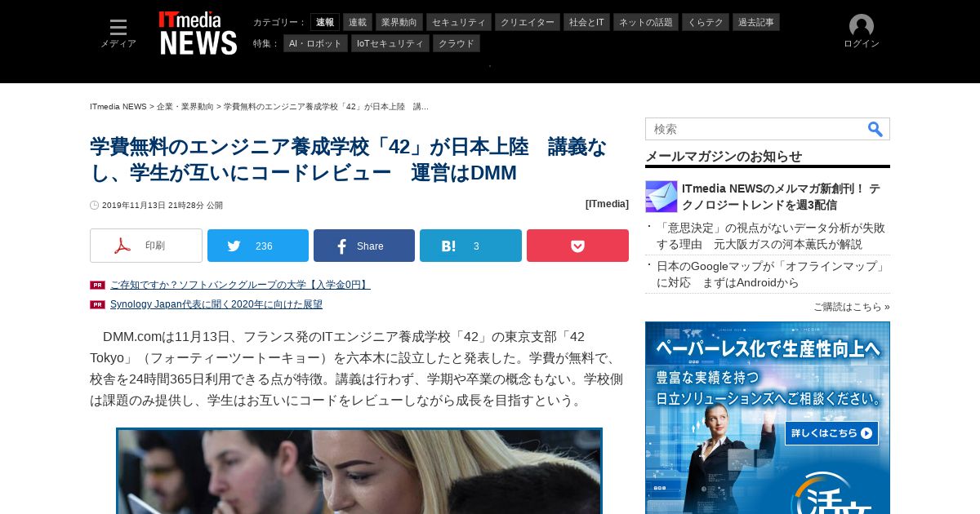Open the 業界動向 category
The width and height of the screenshot is (980, 514).
click(399, 22)
